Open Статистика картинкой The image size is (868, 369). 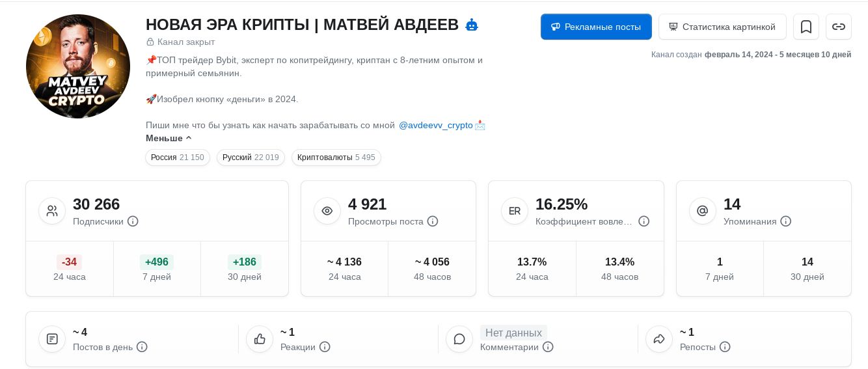(722, 27)
